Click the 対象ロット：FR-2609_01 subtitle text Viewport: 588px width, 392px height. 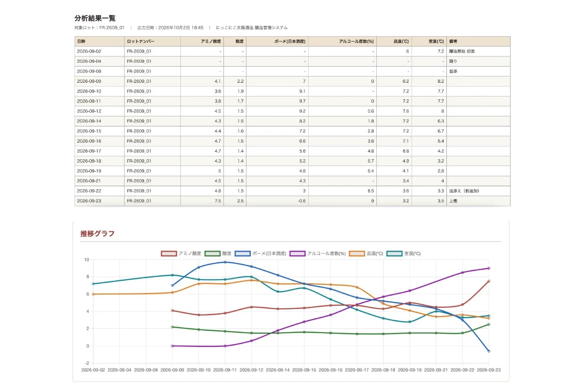(x=99, y=28)
